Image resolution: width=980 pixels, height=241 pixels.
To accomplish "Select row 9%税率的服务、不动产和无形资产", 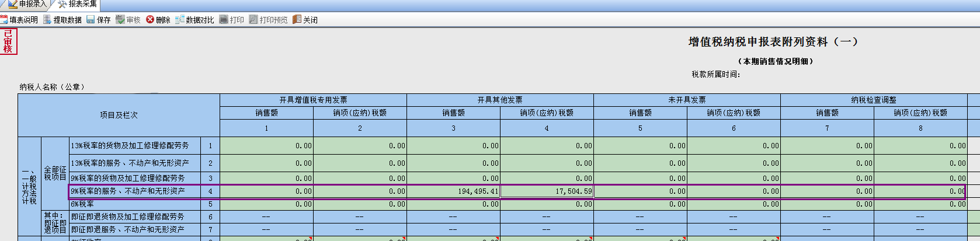I will [135, 191].
